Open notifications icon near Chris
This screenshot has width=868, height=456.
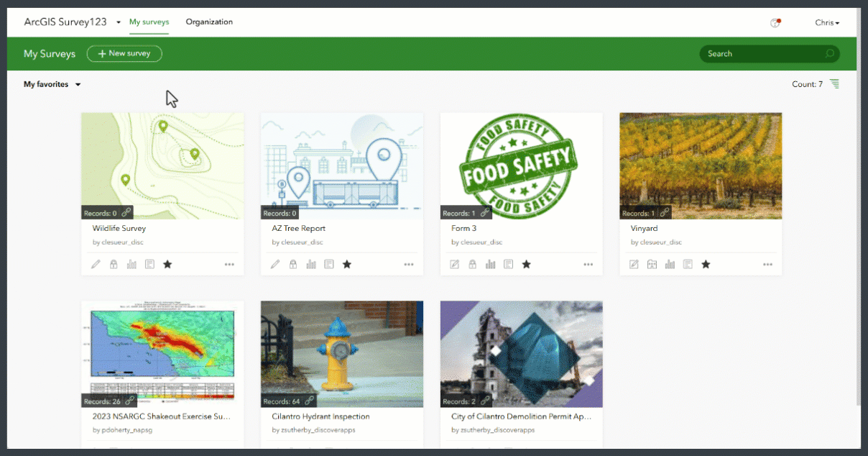pos(775,23)
